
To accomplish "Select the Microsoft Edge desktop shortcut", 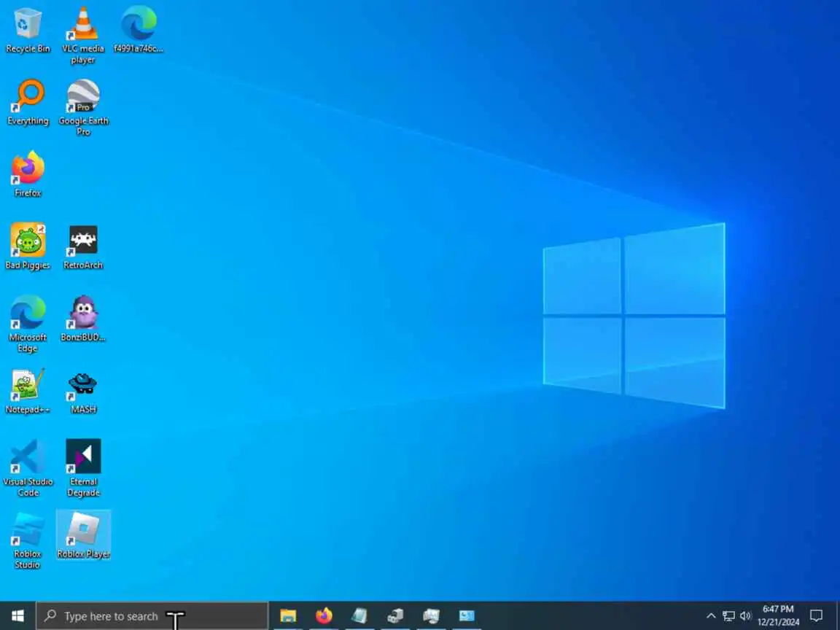I will [28, 324].
